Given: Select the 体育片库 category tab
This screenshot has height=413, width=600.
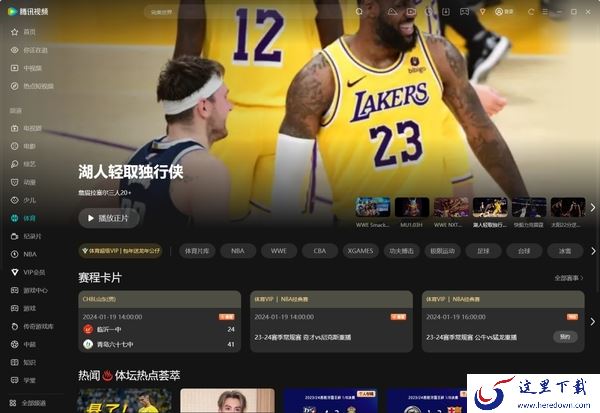Looking at the screenshot, I should click(x=197, y=251).
